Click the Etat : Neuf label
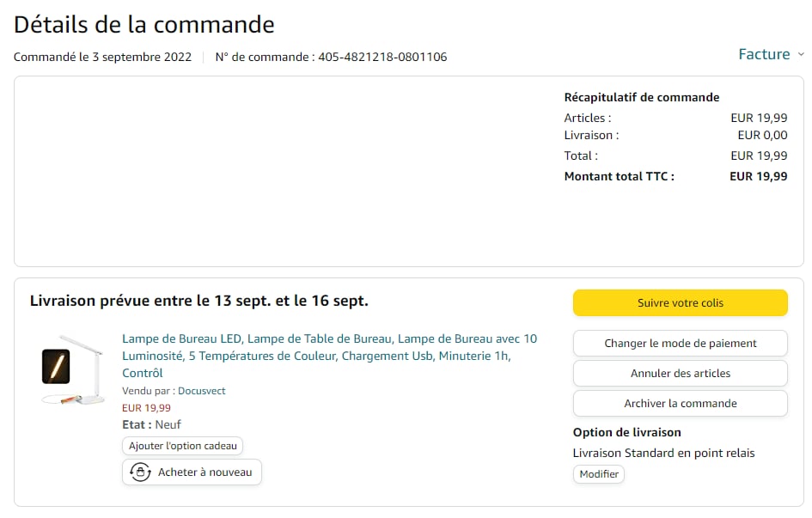The width and height of the screenshot is (812, 518). click(151, 424)
